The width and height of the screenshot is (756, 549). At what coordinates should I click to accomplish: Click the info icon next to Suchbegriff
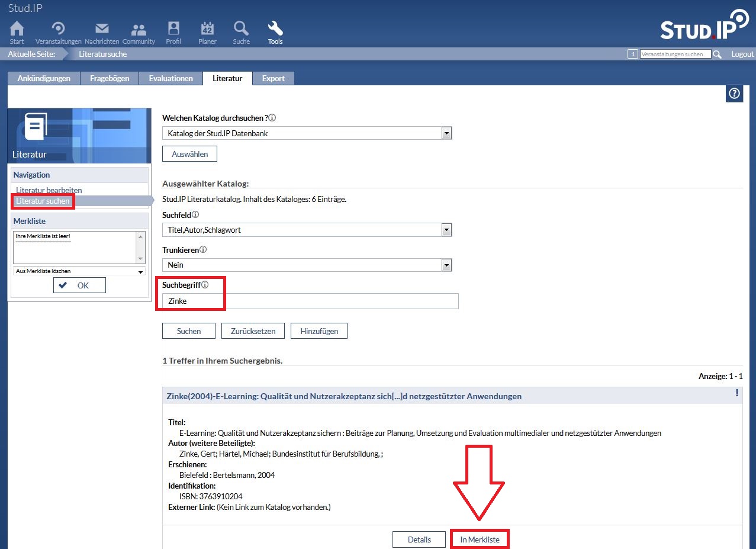click(x=205, y=285)
